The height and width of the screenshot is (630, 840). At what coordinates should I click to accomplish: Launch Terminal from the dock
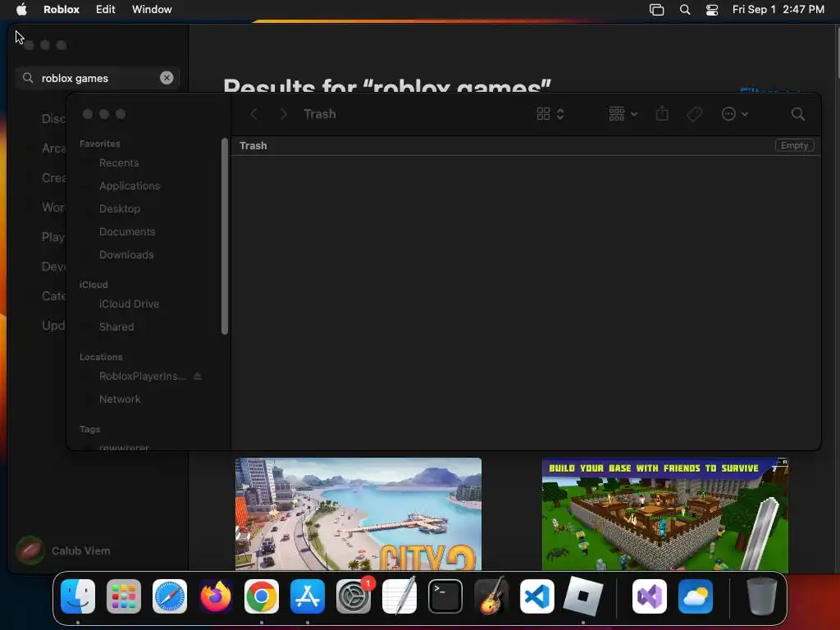(445, 596)
